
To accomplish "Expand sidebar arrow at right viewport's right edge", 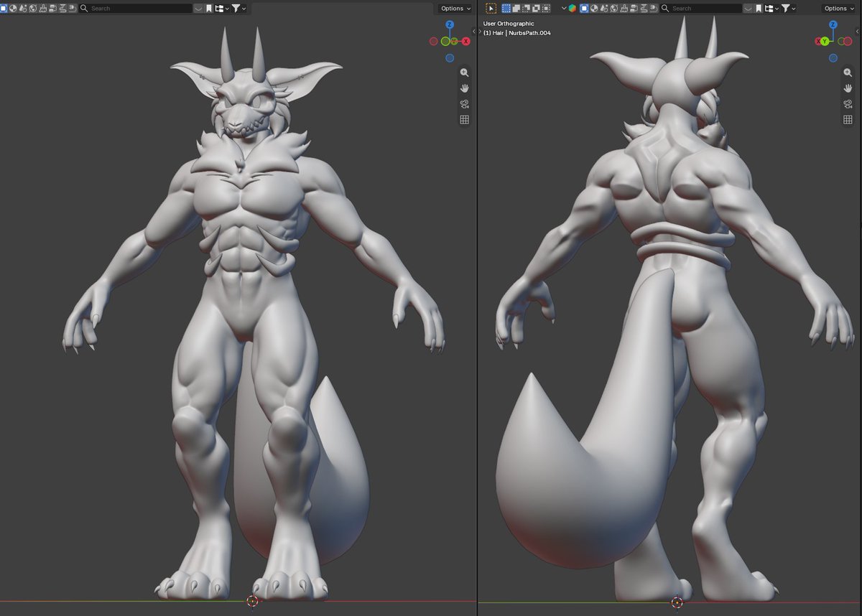I will [856, 32].
